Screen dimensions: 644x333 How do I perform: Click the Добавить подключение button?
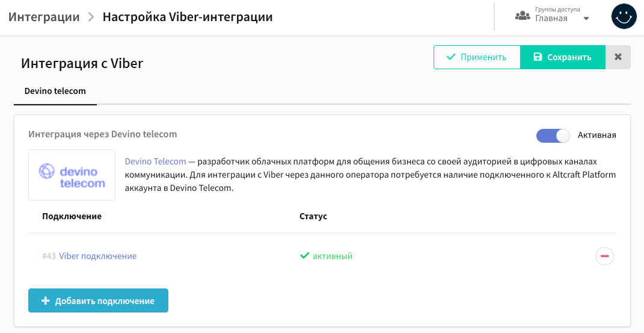tap(98, 300)
